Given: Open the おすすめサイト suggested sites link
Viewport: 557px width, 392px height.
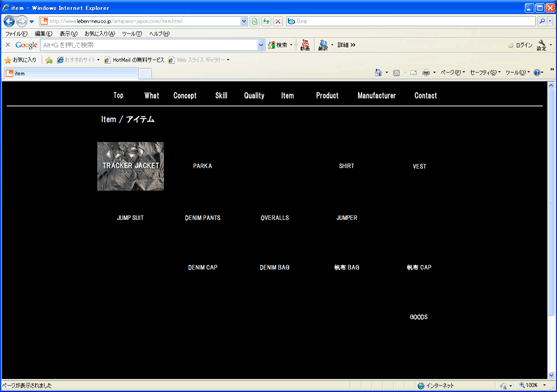Looking at the screenshot, I should click(x=78, y=60).
